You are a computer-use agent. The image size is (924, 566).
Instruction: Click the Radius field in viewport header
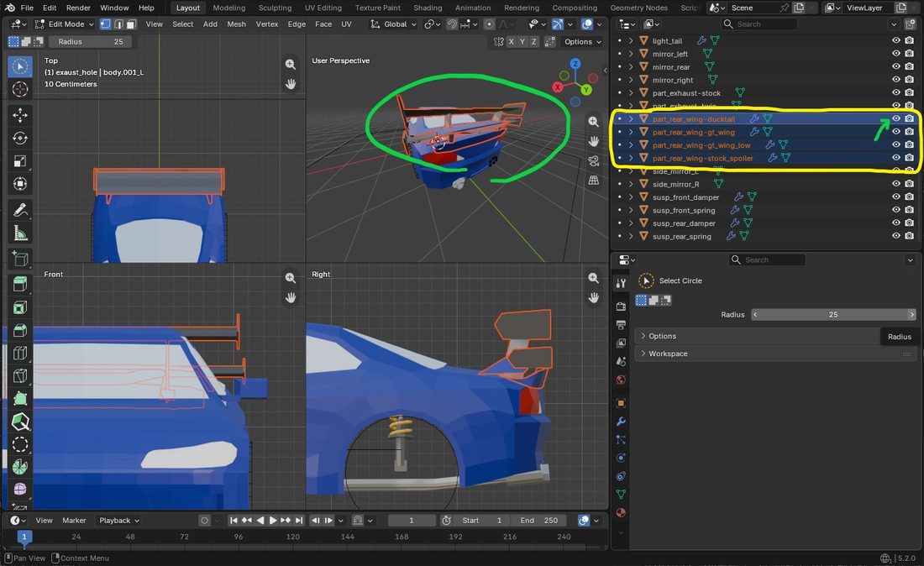(x=91, y=42)
